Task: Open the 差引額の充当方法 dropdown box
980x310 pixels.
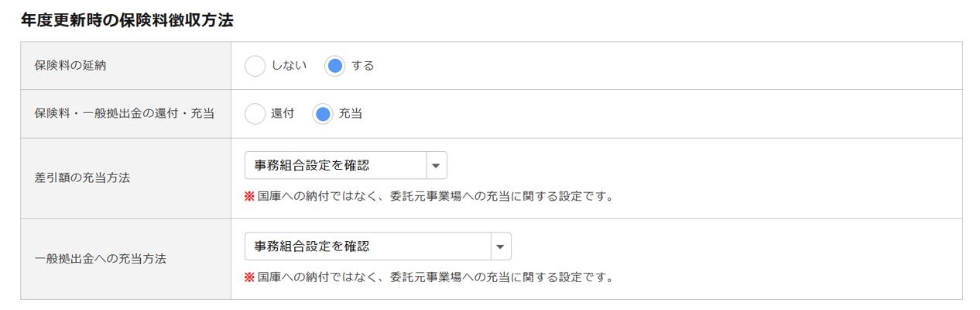Action: (x=335, y=165)
